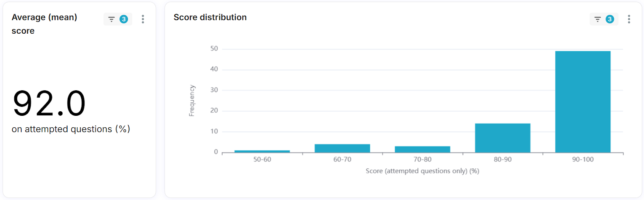The height and width of the screenshot is (200, 644).
Task: Open filter icon on Average score card
Action: [111, 19]
